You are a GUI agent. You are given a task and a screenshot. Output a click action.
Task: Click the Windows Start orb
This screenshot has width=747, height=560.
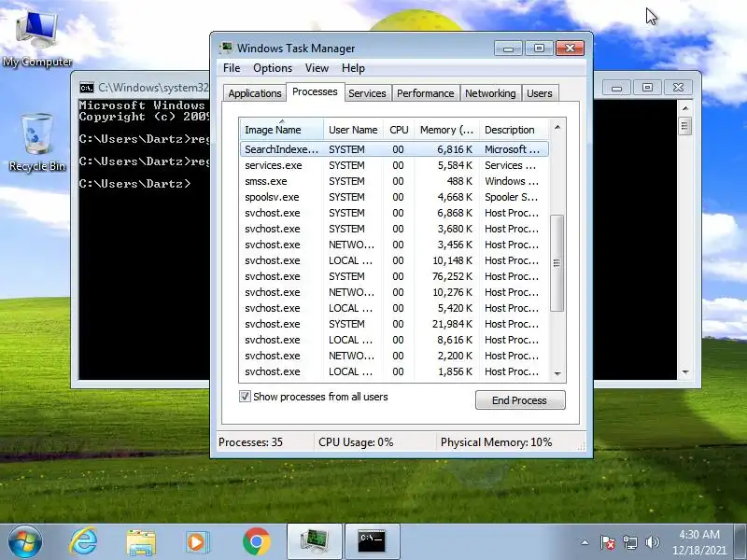[25, 542]
